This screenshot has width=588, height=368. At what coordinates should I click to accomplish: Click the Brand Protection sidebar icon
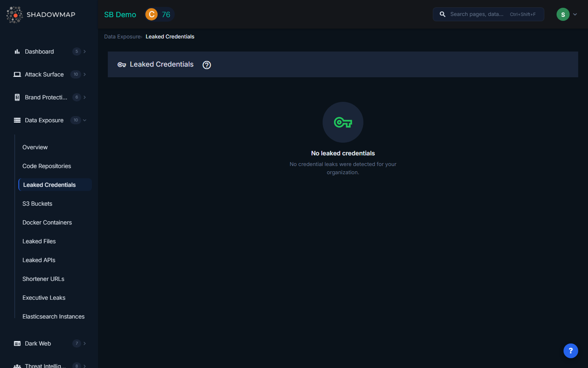[17, 97]
